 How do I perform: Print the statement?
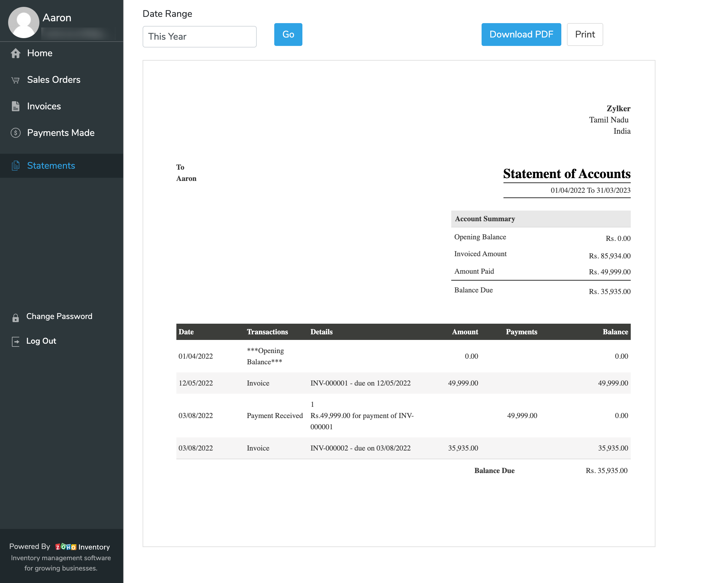coord(584,34)
